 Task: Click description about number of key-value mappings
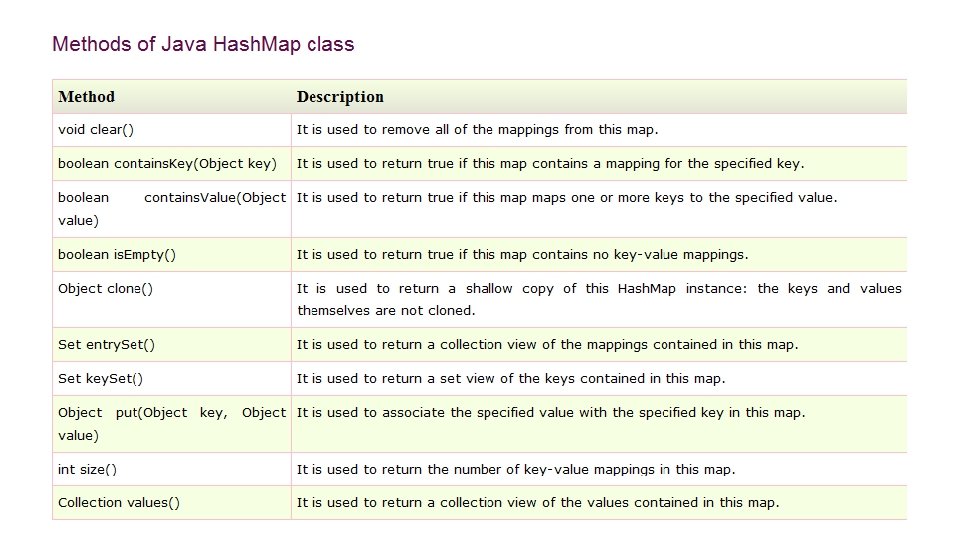pyautogui.click(x=516, y=470)
